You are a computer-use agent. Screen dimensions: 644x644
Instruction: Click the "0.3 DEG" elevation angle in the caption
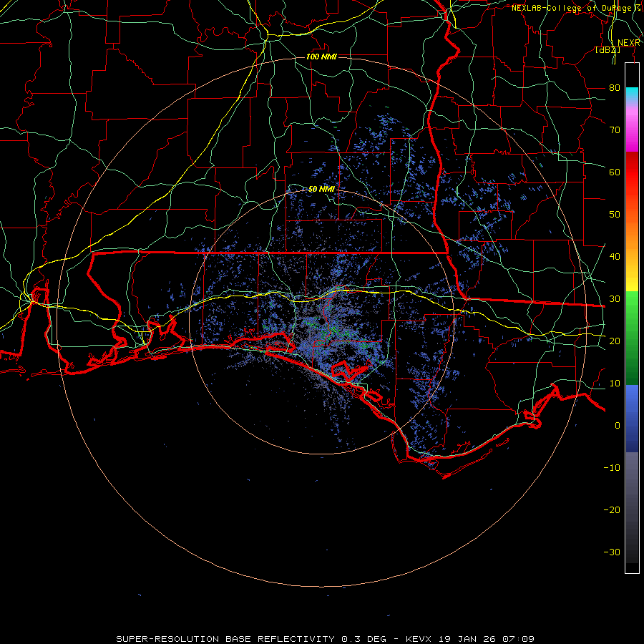(364, 639)
